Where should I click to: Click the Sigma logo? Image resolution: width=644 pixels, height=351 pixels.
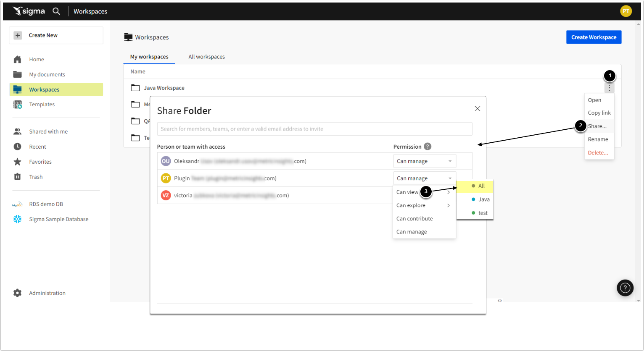point(29,11)
